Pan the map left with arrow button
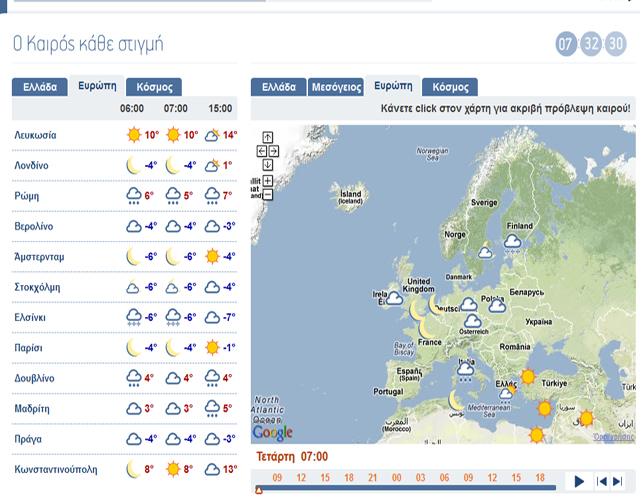This screenshot has height=500, width=640. click(x=261, y=151)
